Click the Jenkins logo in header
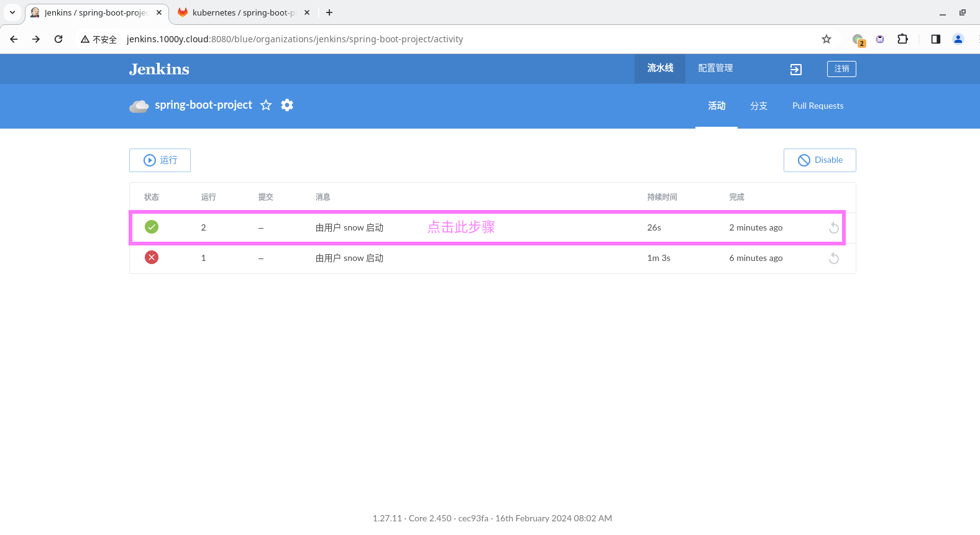 pyautogui.click(x=159, y=69)
